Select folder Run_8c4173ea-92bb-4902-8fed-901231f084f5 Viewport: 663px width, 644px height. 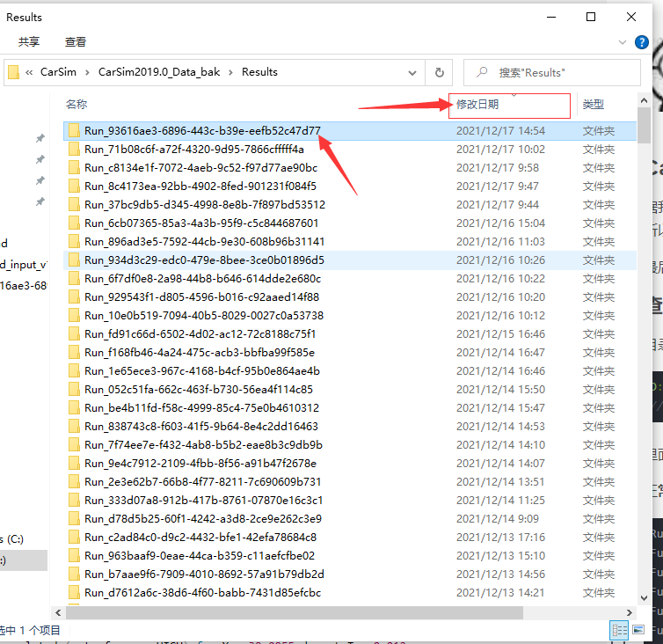[350, 187]
